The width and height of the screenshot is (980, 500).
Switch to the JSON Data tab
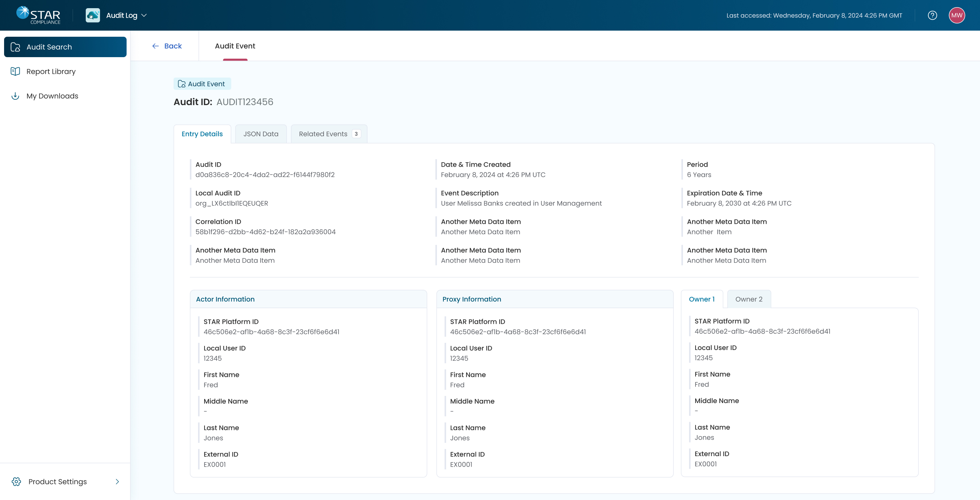[x=261, y=134]
